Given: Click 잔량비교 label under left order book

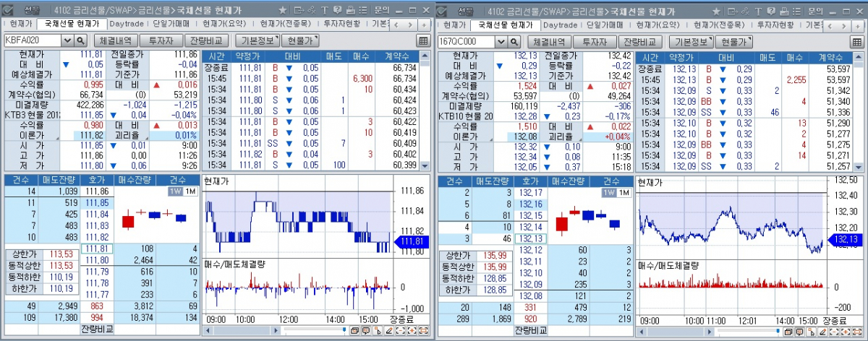Looking at the screenshot, I should click(x=98, y=329).
